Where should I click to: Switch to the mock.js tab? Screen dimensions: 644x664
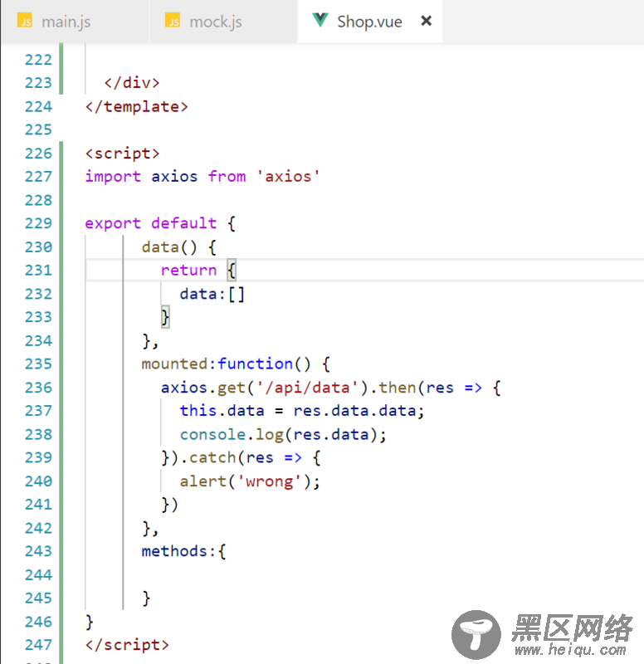223,22
